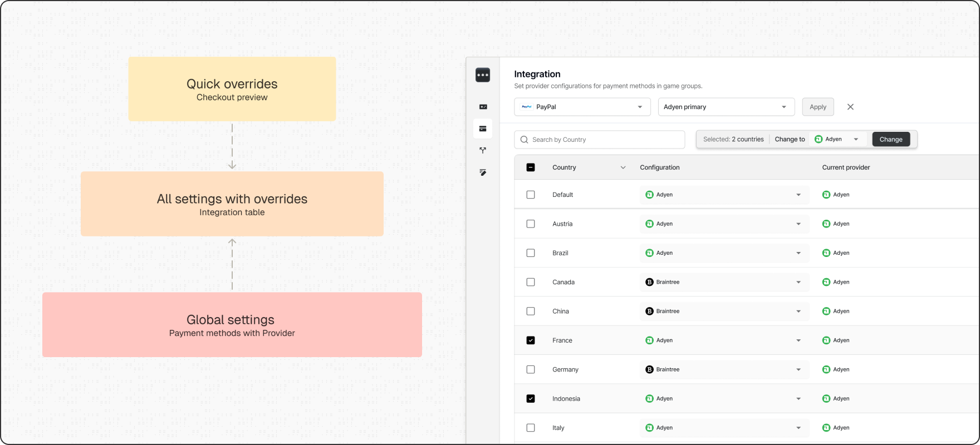Click Adyen current provider icon in Austria row
The height and width of the screenshot is (445, 980).
pyautogui.click(x=826, y=224)
